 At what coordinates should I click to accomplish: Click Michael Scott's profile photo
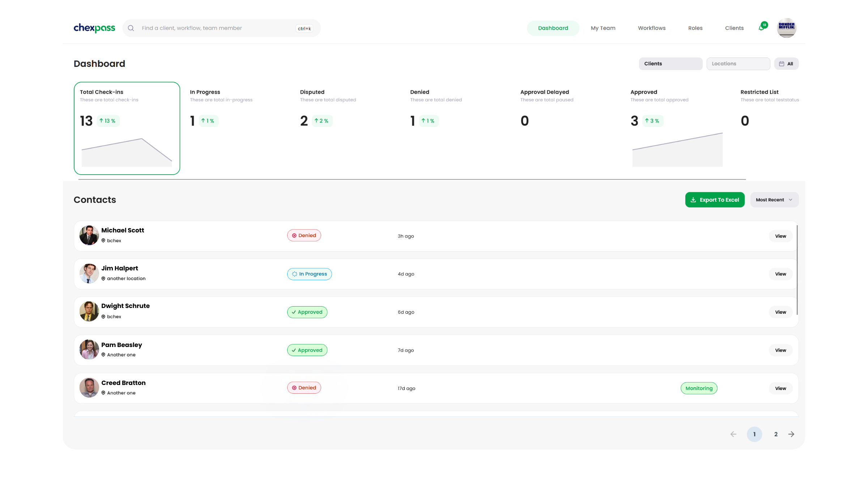coord(89,235)
